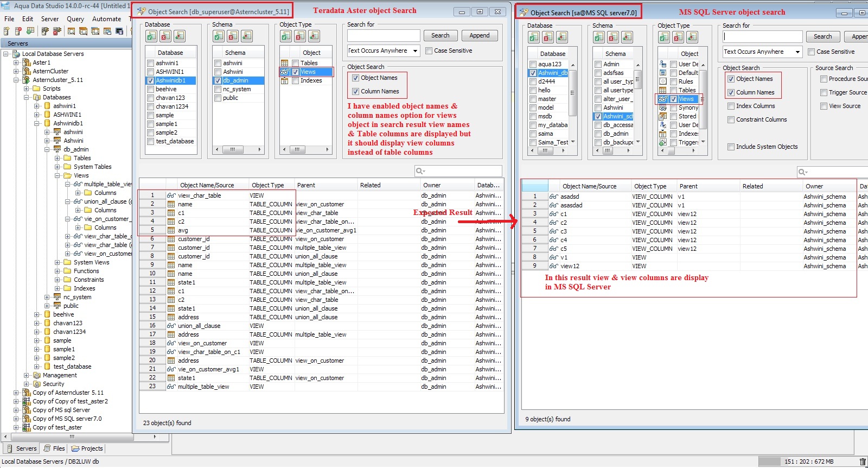
Task: Check the ashwini1 database checkbox in Aster window
Action: pyautogui.click(x=151, y=63)
